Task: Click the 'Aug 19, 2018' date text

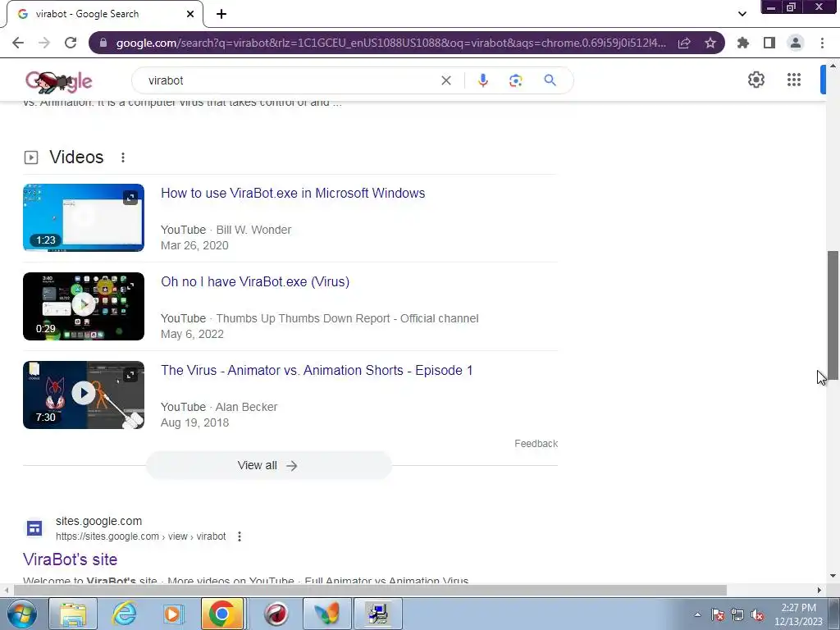Action: (x=194, y=422)
